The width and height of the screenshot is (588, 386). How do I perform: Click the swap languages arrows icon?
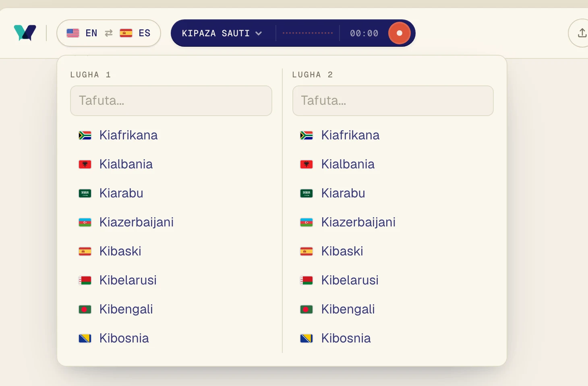(x=109, y=33)
